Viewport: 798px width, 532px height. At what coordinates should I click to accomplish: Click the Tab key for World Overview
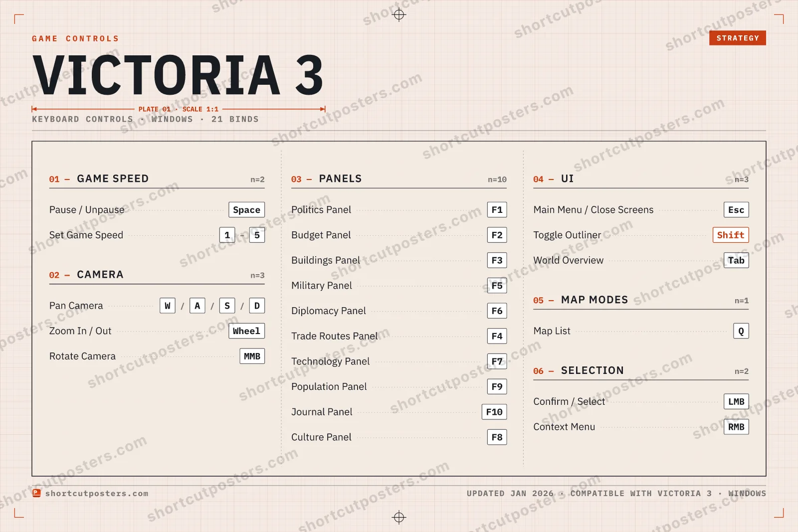(736, 260)
